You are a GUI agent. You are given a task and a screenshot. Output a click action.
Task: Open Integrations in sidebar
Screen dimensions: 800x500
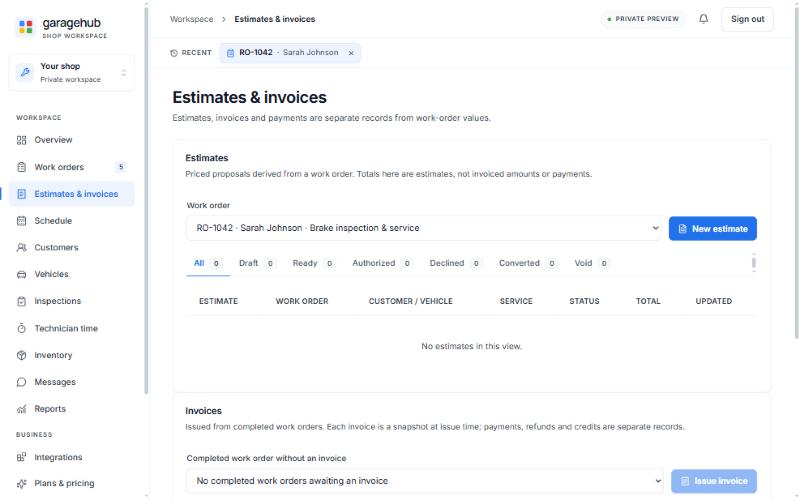tap(71, 457)
